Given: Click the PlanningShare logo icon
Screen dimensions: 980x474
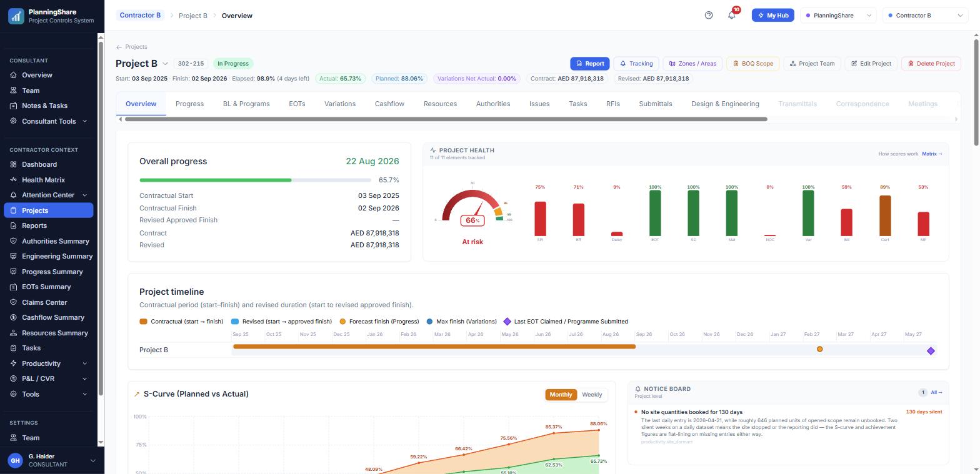Looking at the screenshot, I should 16,16.
